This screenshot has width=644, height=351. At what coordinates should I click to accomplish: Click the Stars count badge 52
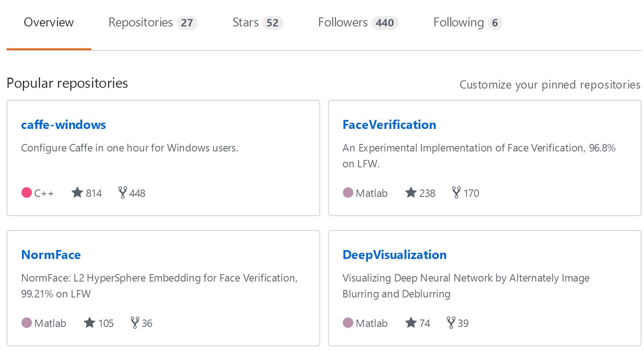click(x=273, y=23)
